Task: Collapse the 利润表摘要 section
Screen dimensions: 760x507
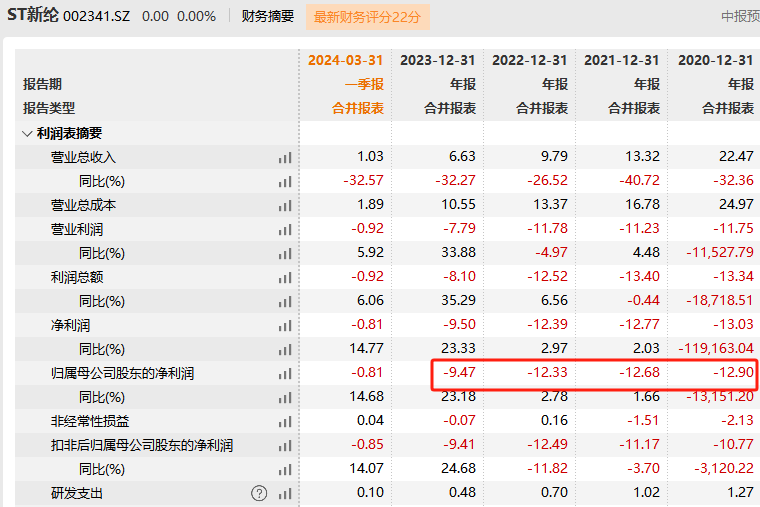Action: click(26, 133)
